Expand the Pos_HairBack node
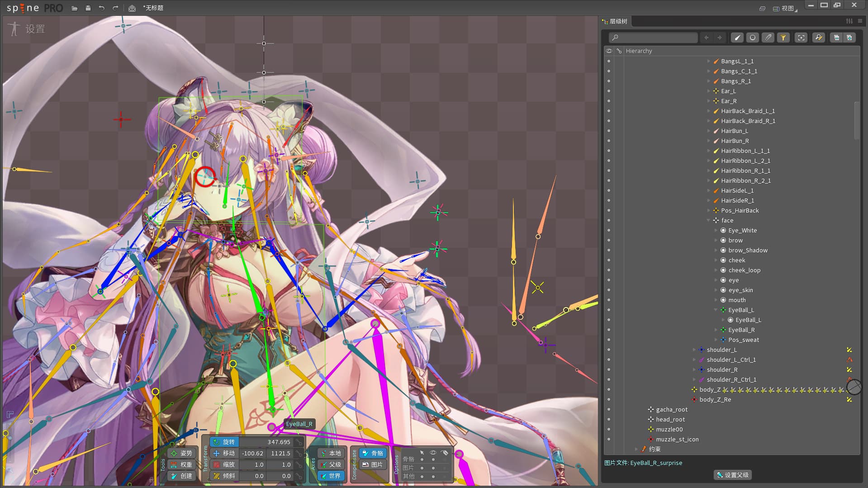Image resolution: width=868 pixels, height=488 pixels. (x=709, y=210)
